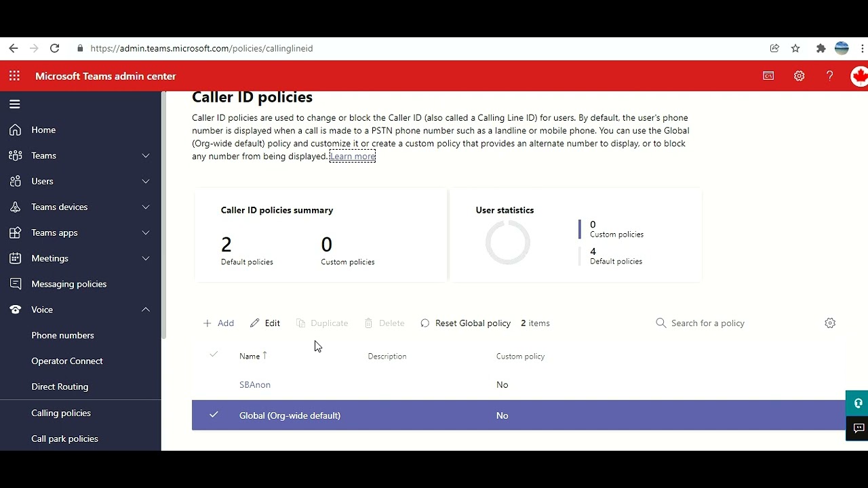The image size is (868, 488).
Task: Click the sidebar vertical scrollbar
Action: pyautogui.click(x=163, y=216)
